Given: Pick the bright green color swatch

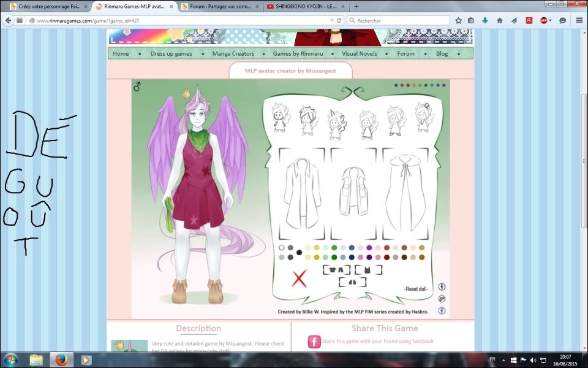Looking at the screenshot, I should 334,248.
